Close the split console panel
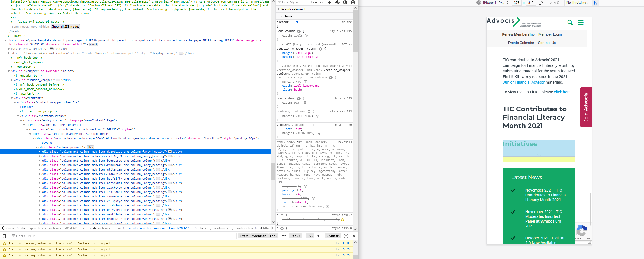Image resolution: width=644 pixels, height=259 pixels. 354,236
